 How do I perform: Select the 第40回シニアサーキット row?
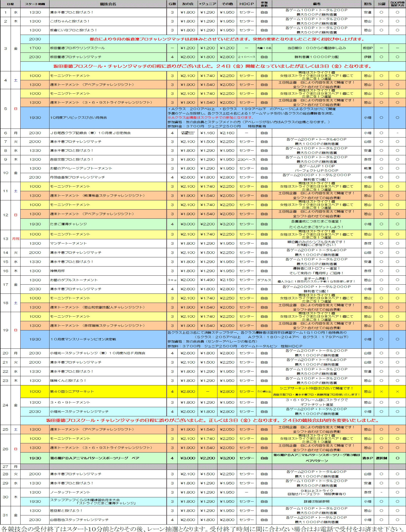coord(72,392)
